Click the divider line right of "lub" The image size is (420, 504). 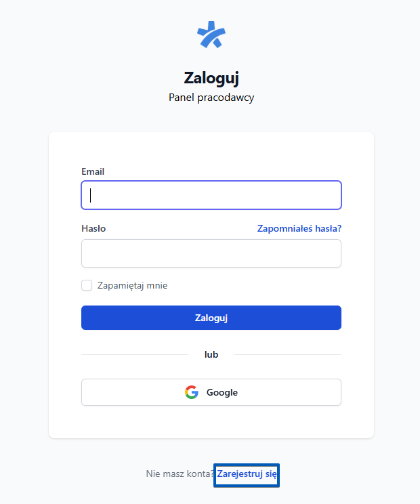click(287, 354)
